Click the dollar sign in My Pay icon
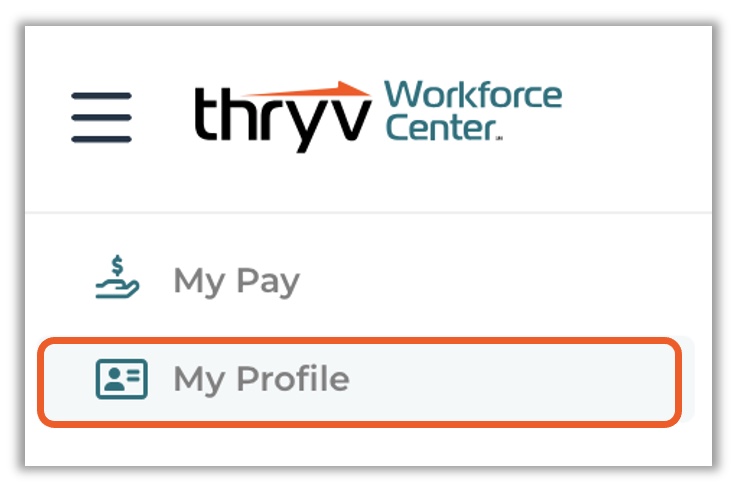The width and height of the screenshot is (740, 492). 117,266
